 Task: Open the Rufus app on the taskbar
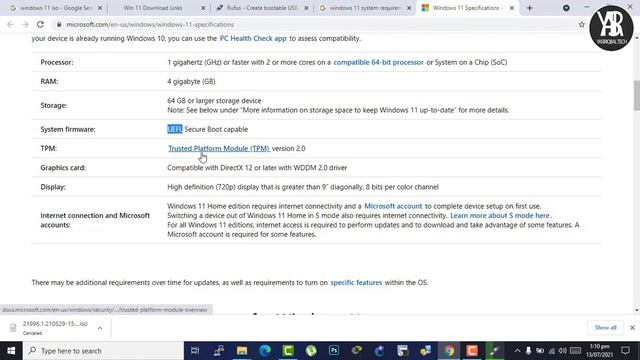pos(495,351)
